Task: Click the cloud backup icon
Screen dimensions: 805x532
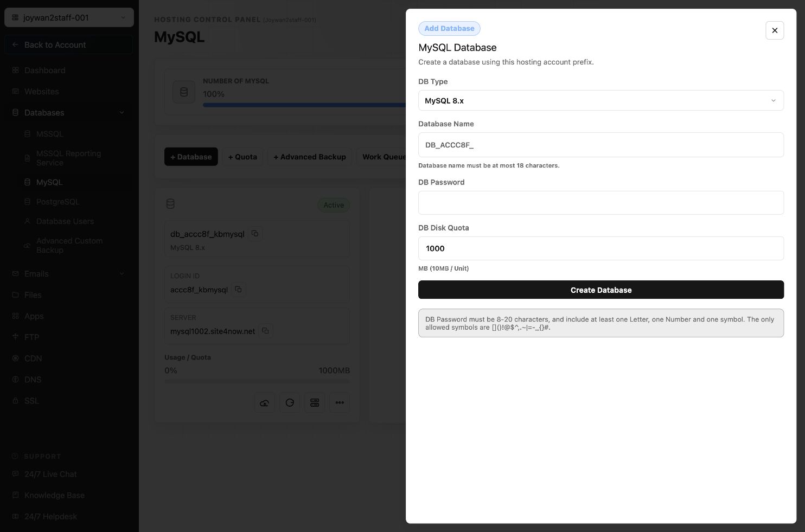Action: (265, 402)
